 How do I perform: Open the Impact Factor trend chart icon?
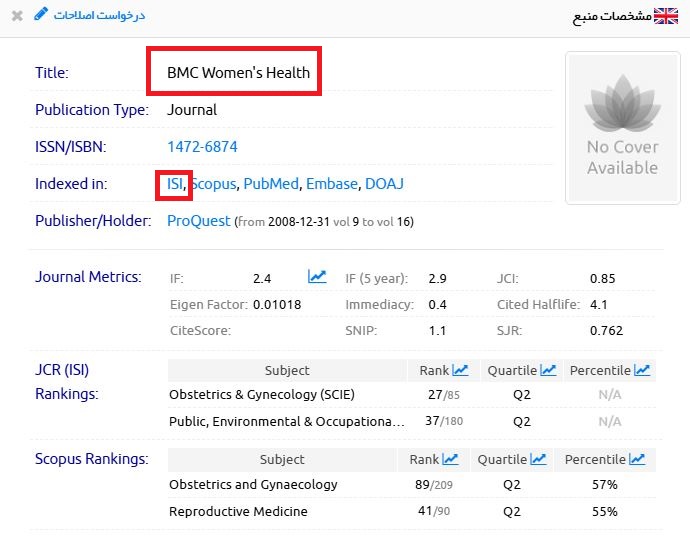point(317,277)
